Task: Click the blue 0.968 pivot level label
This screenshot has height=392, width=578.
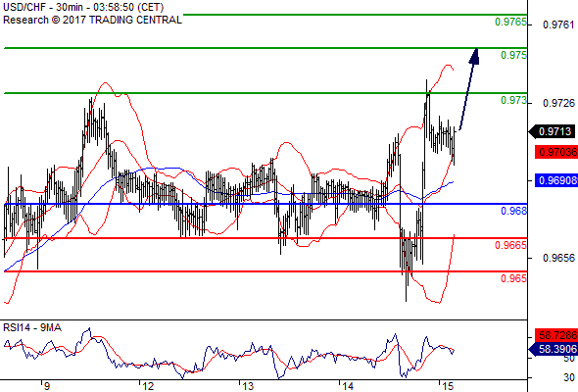Action: [513, 211]
